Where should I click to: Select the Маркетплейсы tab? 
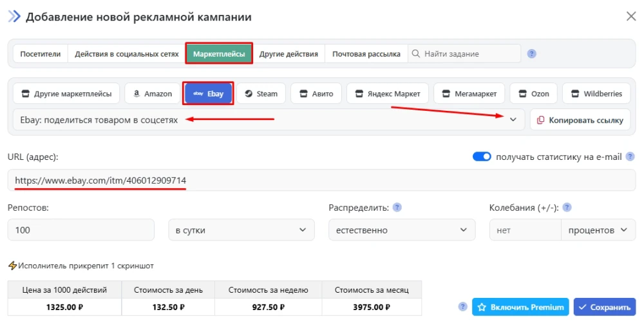tap(219, 54)
